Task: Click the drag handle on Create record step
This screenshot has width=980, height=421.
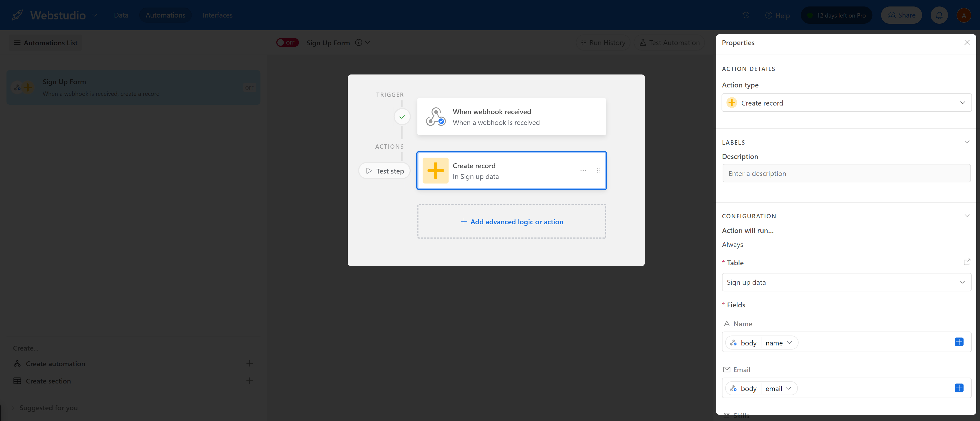Action: point(598,171)
